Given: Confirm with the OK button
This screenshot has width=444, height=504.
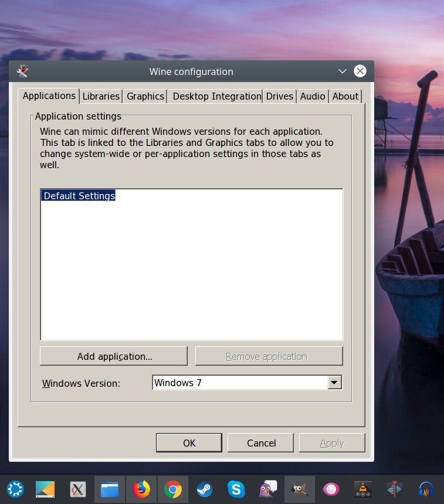Looking at the screenshot, I should coord(189,443).
